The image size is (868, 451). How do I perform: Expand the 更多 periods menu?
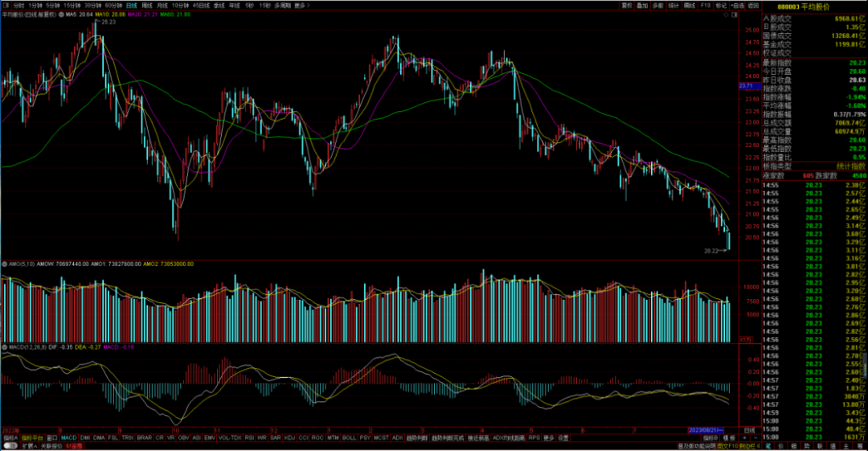pos(301,5)
